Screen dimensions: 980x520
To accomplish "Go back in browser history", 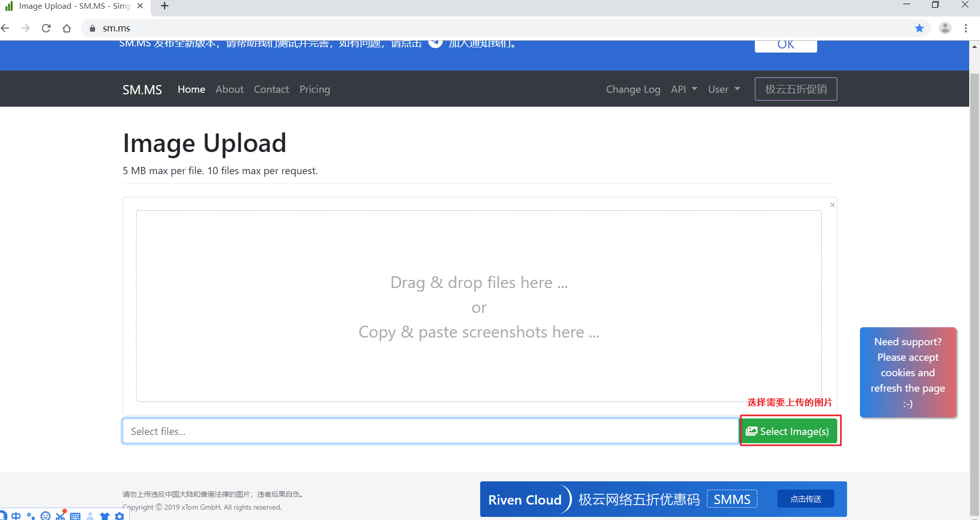I will 6,28.
